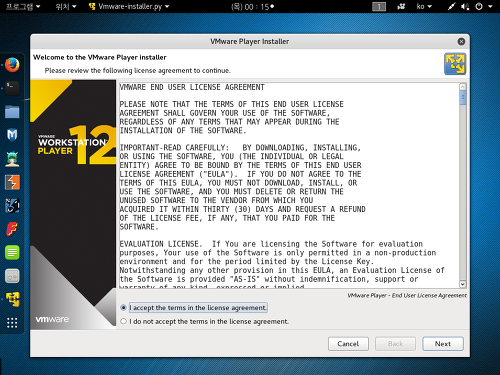Click 'Welcome to the VMware Player installer' title
This screenshot has height=375, width=500.
point(100,57)
